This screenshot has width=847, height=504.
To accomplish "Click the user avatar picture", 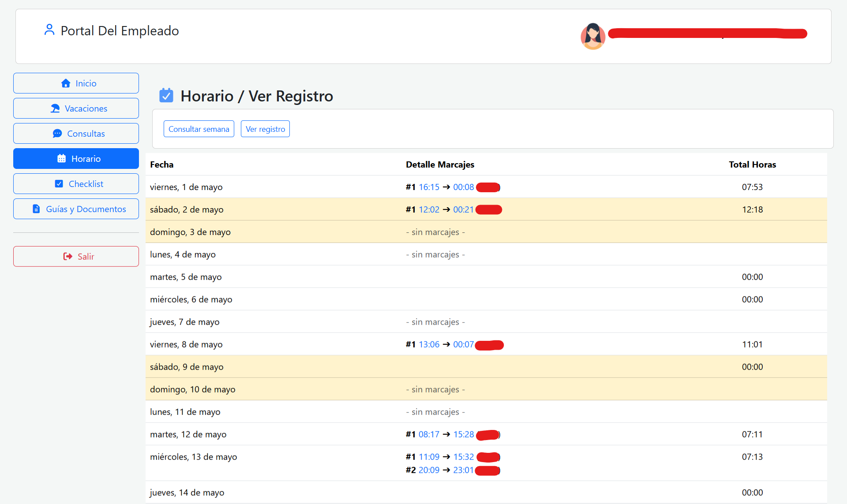I will 593,36.
